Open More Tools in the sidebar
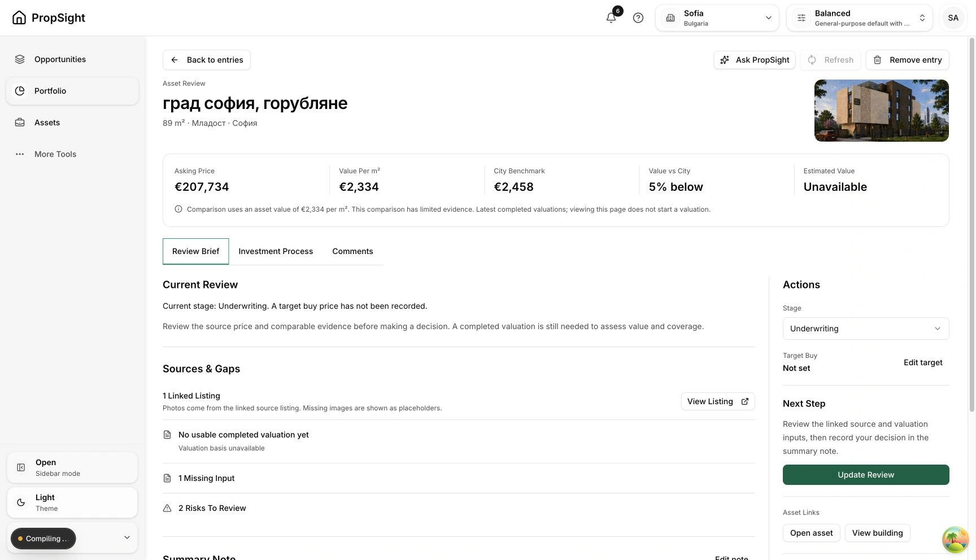Viewport: 976px width, 560px height. pyautogui.click(x=72, y=154)
